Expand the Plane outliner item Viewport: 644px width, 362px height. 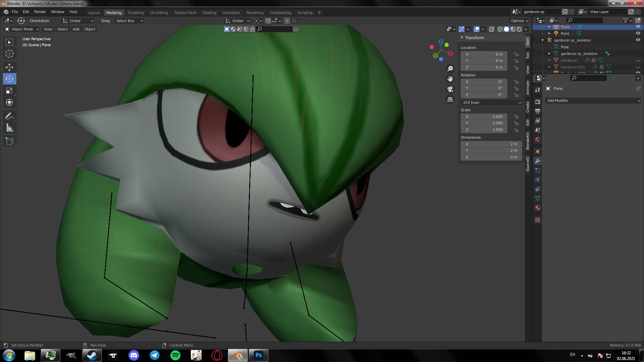tap(549, 27)
